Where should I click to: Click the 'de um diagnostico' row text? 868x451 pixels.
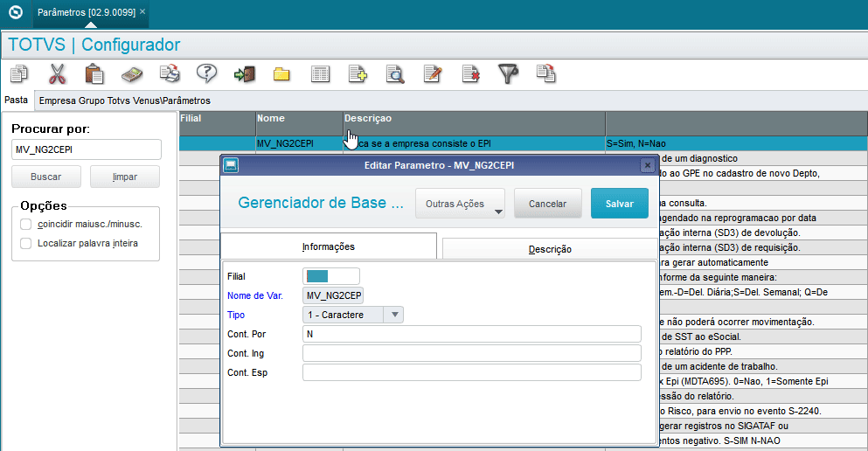tap(699, 158)
